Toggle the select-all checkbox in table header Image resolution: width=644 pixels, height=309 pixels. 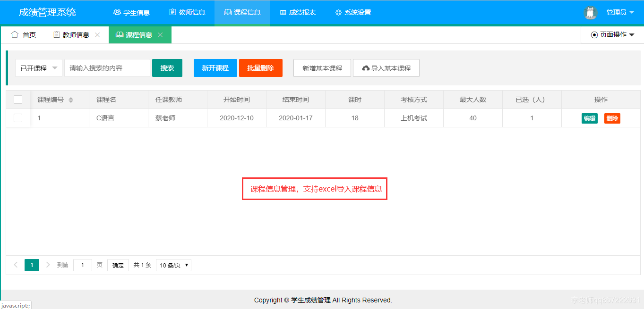[x=18, y=100]
